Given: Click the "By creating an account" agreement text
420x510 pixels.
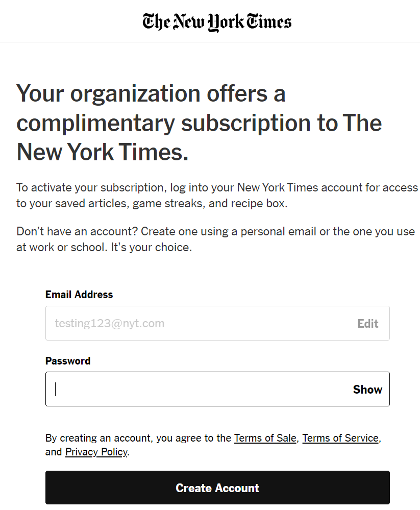Looking at the screenshot, I should (213, 445).
